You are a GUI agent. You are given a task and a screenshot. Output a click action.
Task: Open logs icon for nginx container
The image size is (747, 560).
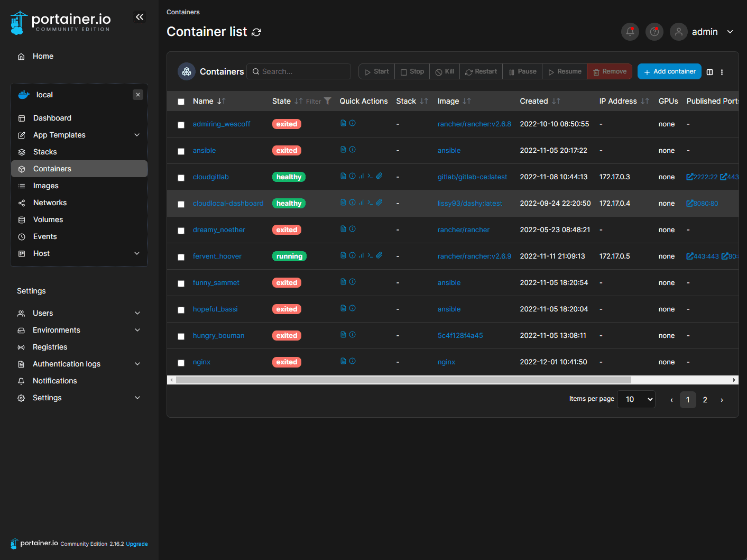pos(343,361)
